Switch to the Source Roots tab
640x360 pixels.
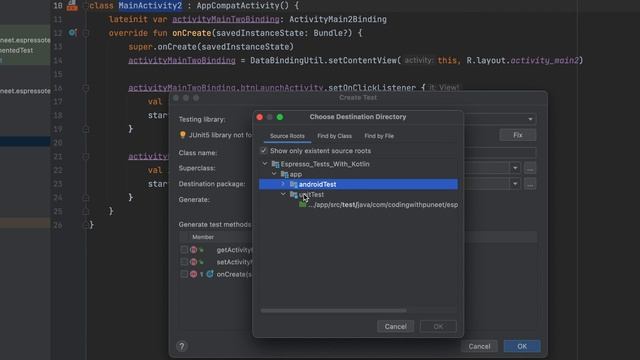pos(287,136)
